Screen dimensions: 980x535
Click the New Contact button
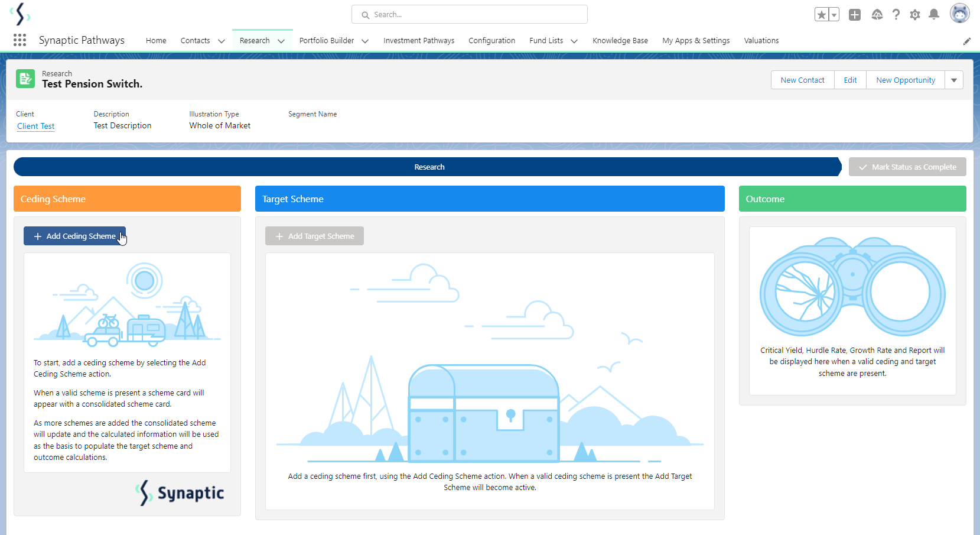click(803, 80)
